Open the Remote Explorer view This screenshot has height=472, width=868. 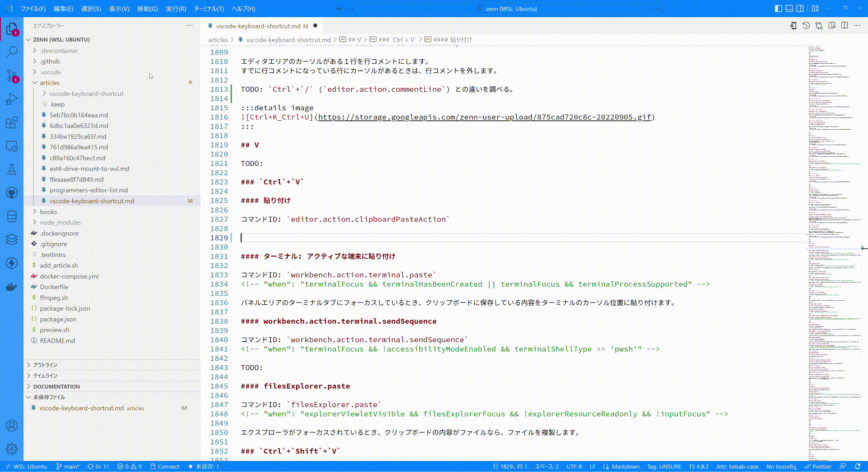click(x=12, y=146)
